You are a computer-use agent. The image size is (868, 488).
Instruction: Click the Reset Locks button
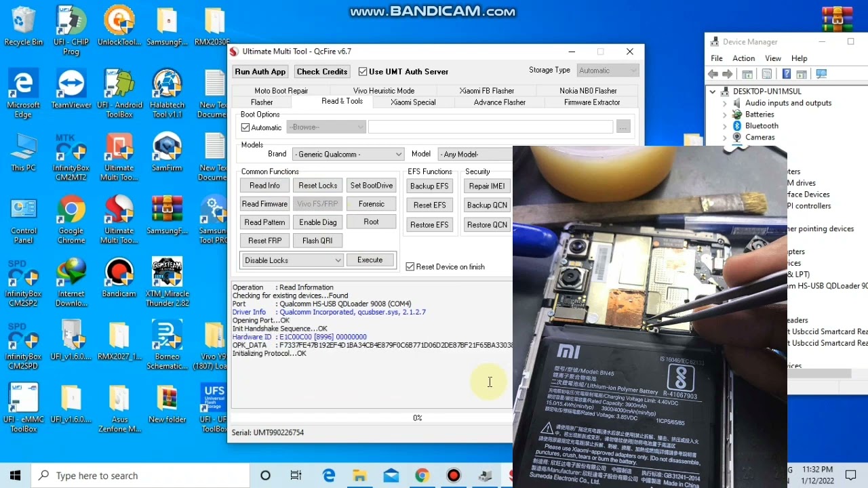[x=317, y=186]
